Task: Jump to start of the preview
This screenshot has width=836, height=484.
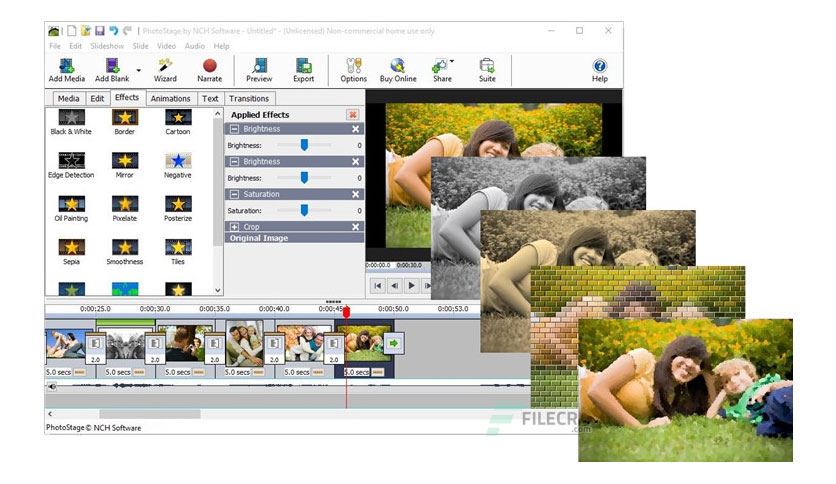Action: pyautogui.click(x=377, y=286)
